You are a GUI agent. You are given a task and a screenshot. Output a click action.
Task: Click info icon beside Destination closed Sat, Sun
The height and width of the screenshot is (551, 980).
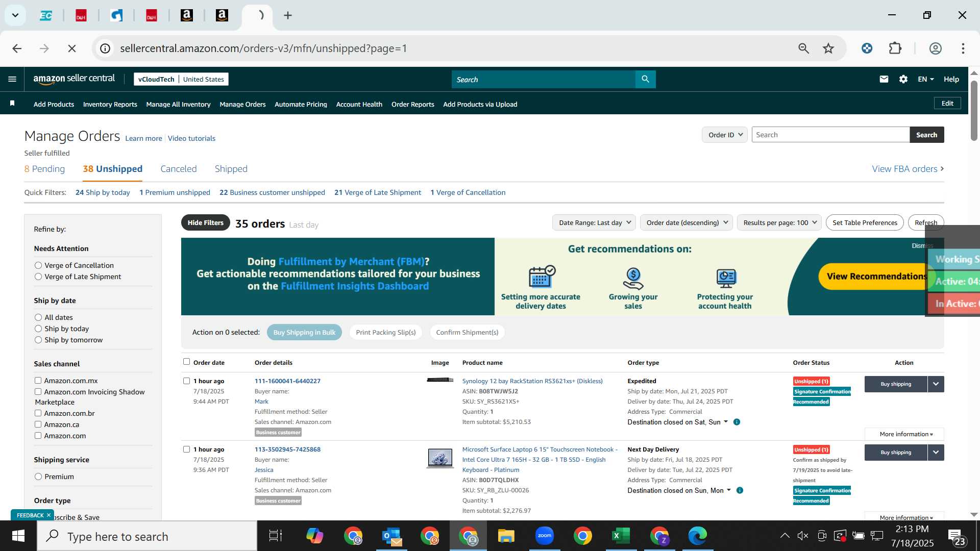click(x=737, y=422)
